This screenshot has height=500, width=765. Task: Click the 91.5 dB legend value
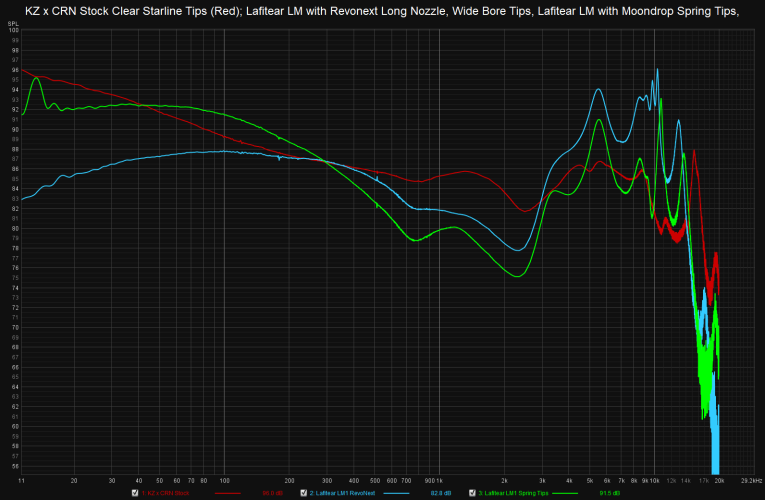tap(609, 493)
